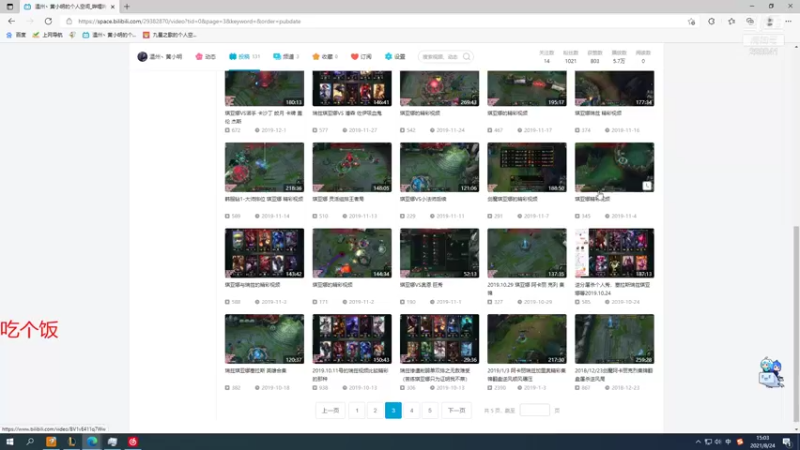Screen dimensions: 800x450
Task: Open thumbnail of video with duration 120:37
Action: [x=264, y=339]
